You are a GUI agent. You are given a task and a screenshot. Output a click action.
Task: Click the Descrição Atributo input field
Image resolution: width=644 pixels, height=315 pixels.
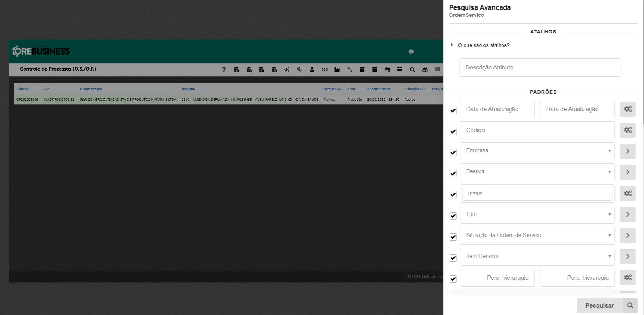[x=539, y=67]
